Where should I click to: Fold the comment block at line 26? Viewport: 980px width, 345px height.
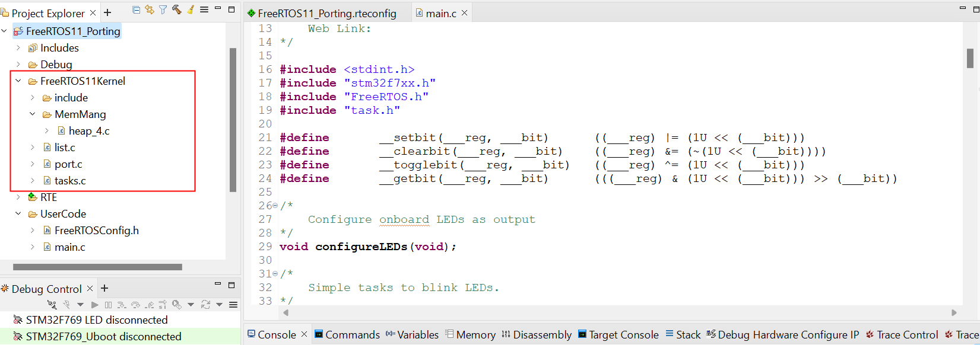pos(275,206)
